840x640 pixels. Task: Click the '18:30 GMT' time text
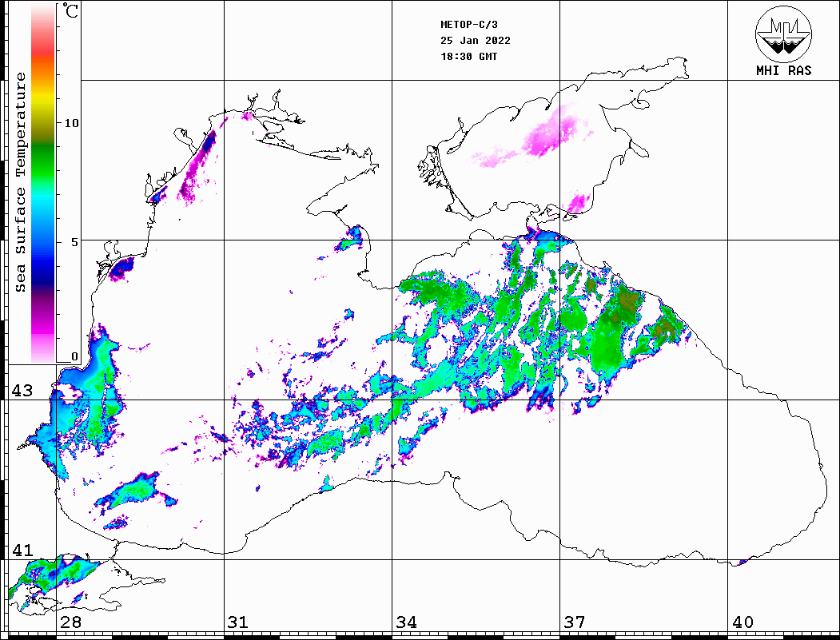click(x=468, y=57)
